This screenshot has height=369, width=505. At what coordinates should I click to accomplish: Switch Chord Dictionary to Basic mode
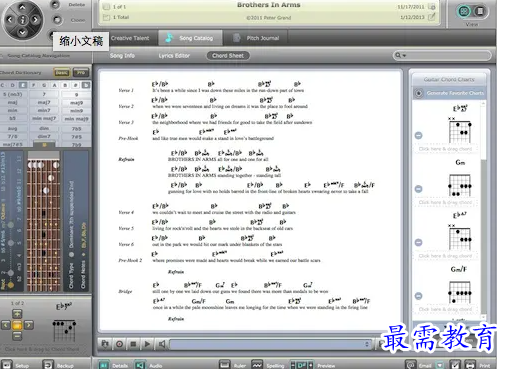coord(62,72)
